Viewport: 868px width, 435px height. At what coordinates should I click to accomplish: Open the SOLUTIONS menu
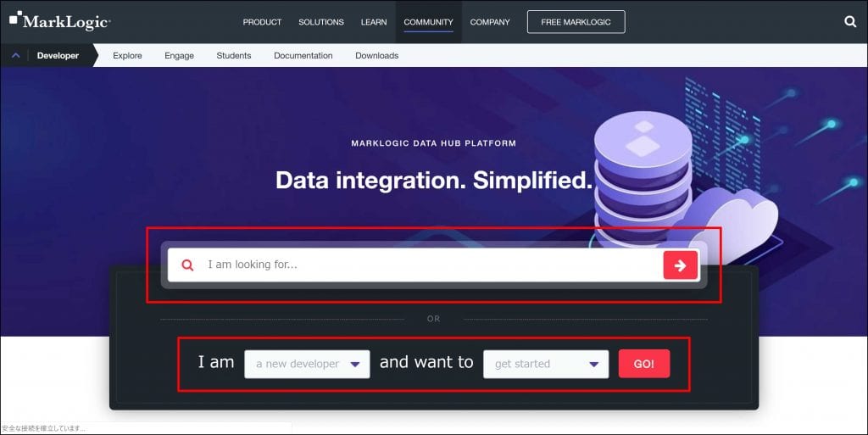click(321, 22)
